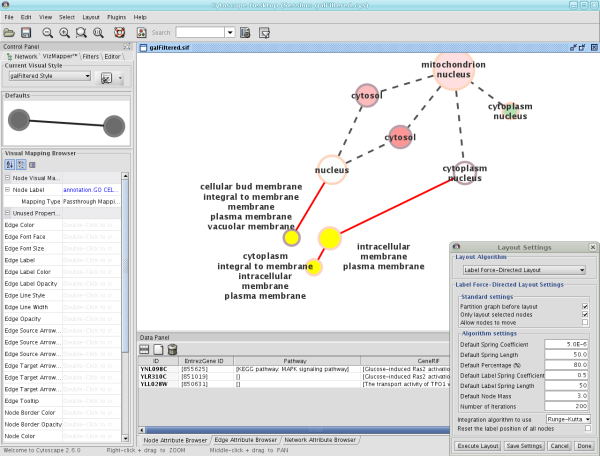Disable Only layout selected nodes checkbox
Viewport: 600px width, 456px height.
coord(585,313)
